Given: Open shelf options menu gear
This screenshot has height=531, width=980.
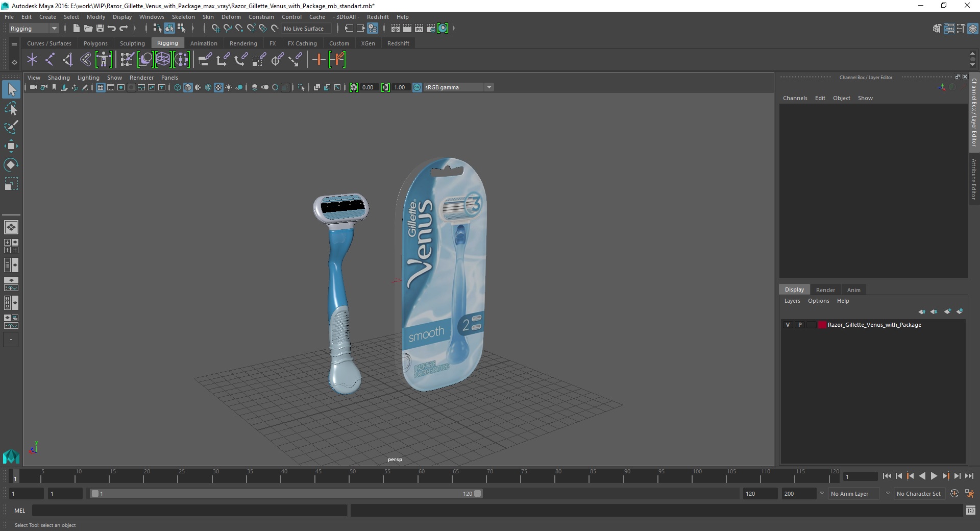Looking at the screenshot, I should point(14,62).
